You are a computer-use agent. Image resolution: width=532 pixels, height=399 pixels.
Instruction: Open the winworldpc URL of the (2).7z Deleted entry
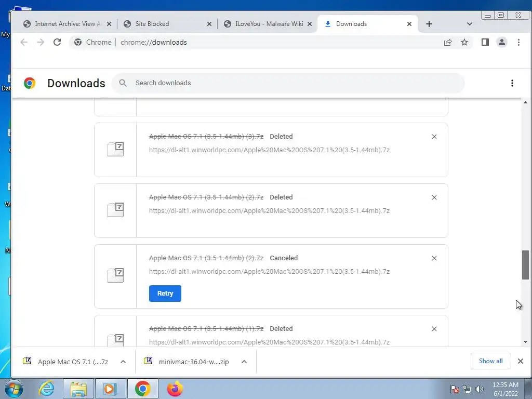(270, 211)
